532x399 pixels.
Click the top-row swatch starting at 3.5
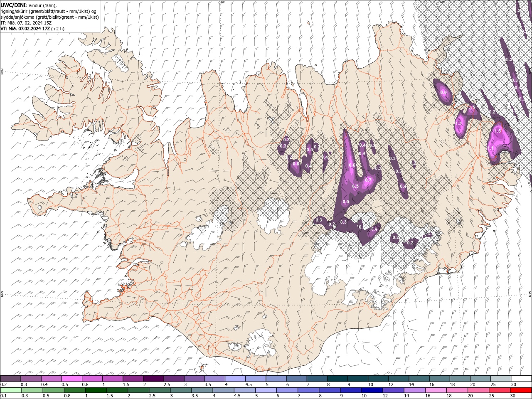tap(214, 379)
